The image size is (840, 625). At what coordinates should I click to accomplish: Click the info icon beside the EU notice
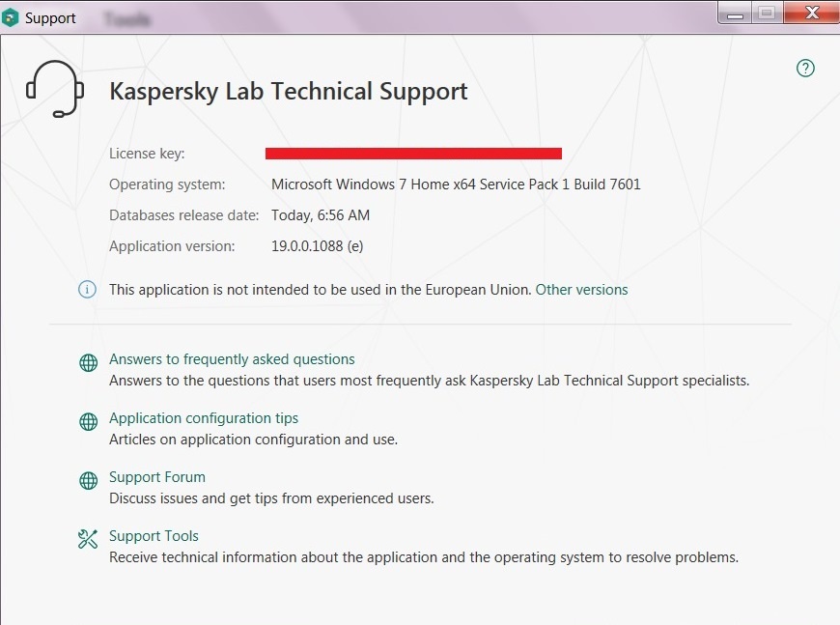(88, 290)
